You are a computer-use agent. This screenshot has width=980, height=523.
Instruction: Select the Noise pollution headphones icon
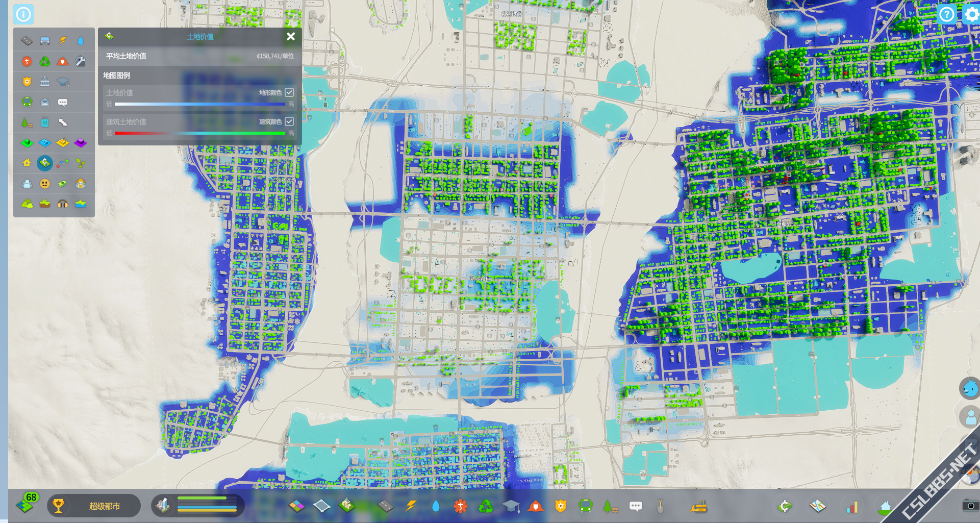(63, 204)
